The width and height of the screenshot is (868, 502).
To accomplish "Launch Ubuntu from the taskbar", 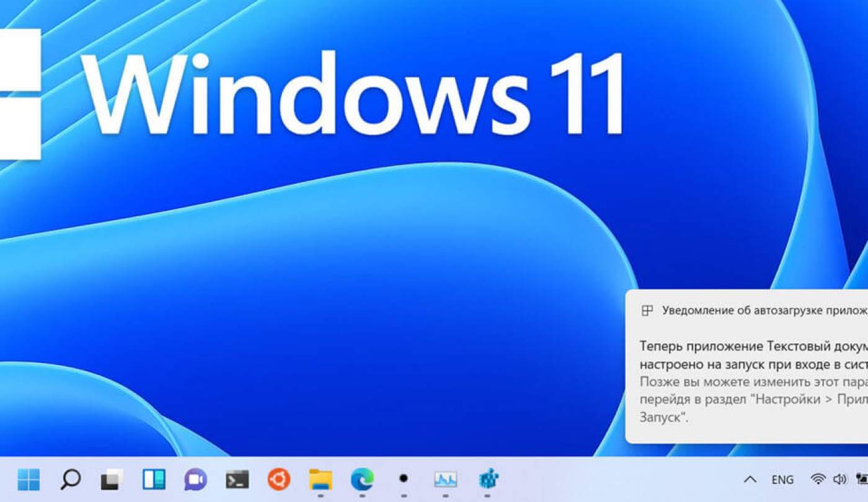I will point(279,478).
